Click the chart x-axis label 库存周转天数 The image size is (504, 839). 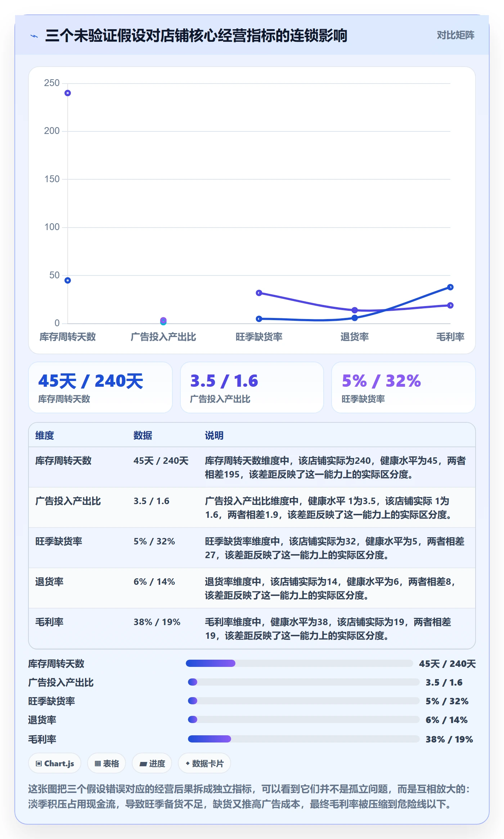click(68, 337)
